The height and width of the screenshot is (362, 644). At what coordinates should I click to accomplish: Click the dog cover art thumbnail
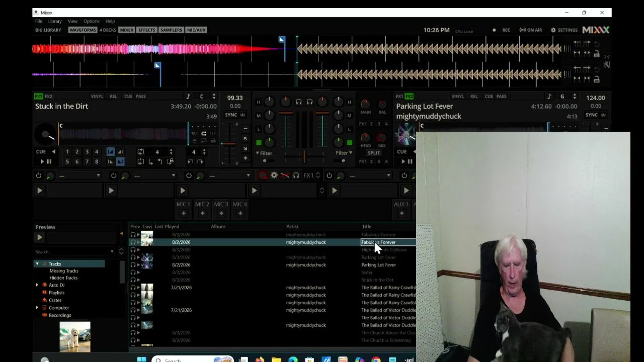tap(75, 337)
